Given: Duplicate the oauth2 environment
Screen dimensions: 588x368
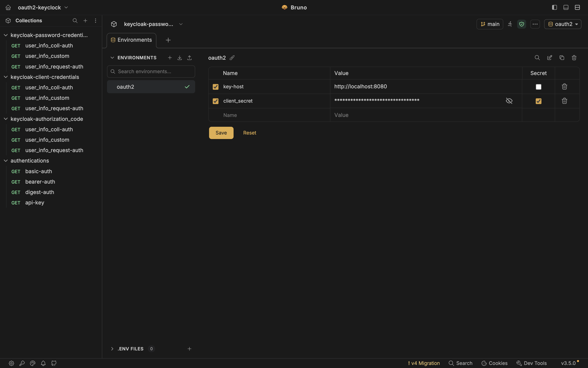Looking at the screenshot, I should point(562,58).
